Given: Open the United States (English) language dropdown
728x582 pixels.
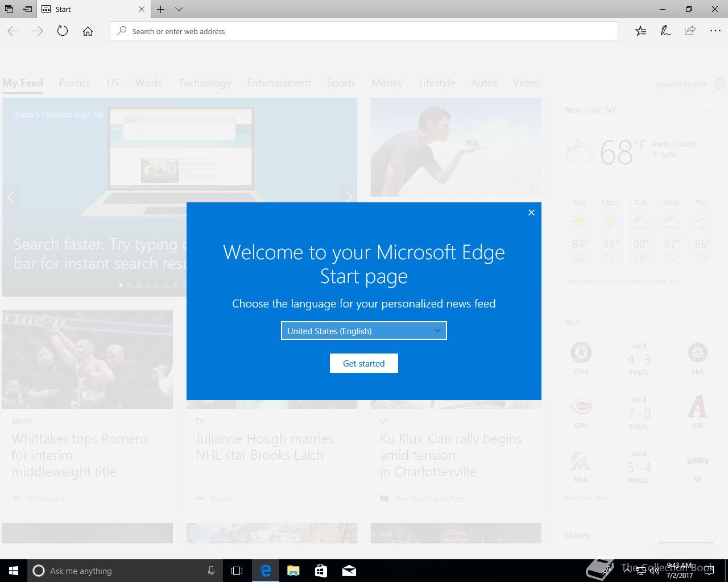Looking at the screenshot, I should tap(364, 331).
